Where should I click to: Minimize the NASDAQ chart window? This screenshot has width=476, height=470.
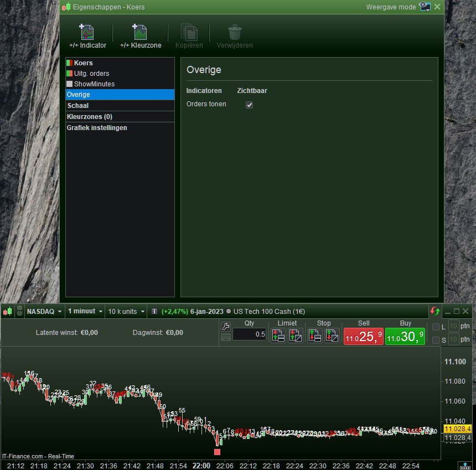[447, 312]
